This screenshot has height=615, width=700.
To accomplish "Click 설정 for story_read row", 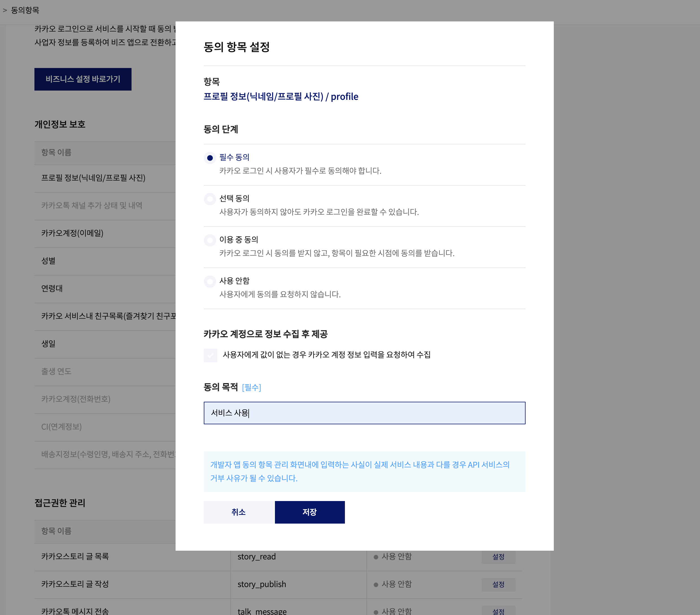I will coord(498,557).
